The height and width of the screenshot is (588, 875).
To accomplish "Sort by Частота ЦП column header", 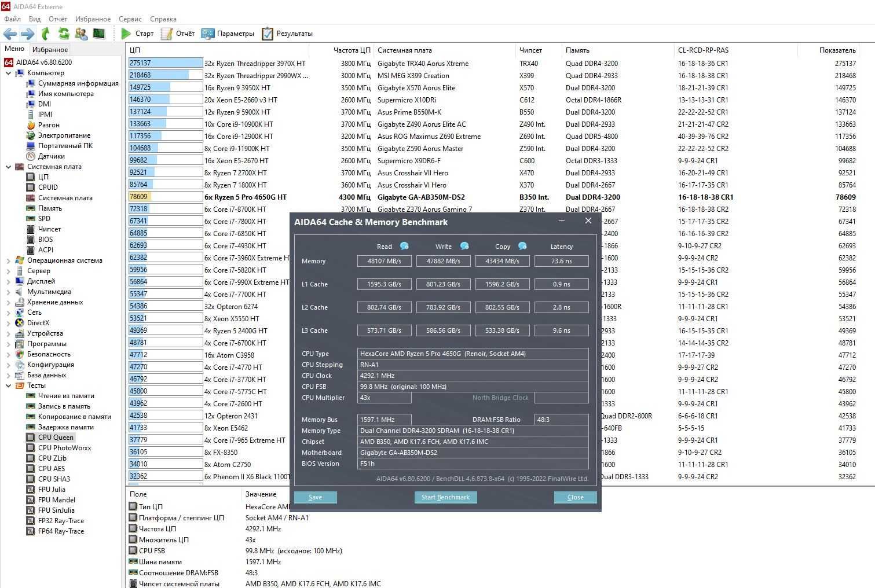I will (x=341, y=50).
